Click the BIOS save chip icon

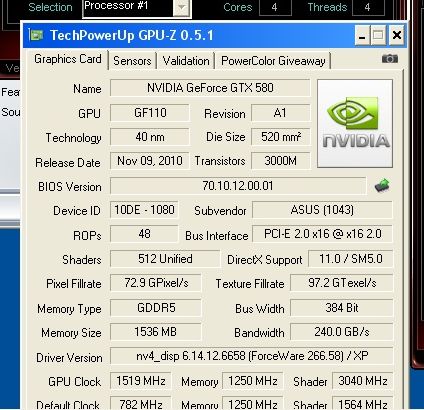click(x=382, y=186)
